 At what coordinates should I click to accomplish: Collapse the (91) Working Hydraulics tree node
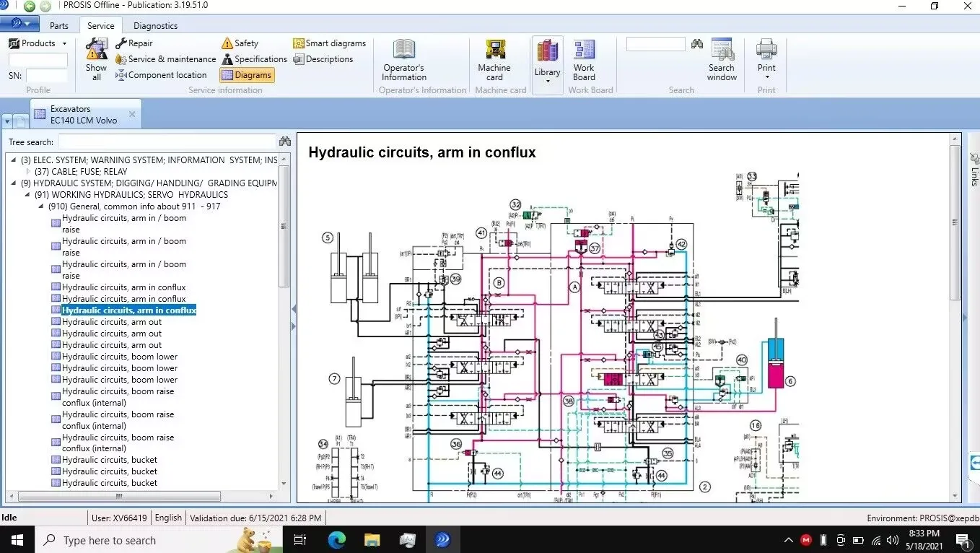pyautogui.click(x=27, y=195)
